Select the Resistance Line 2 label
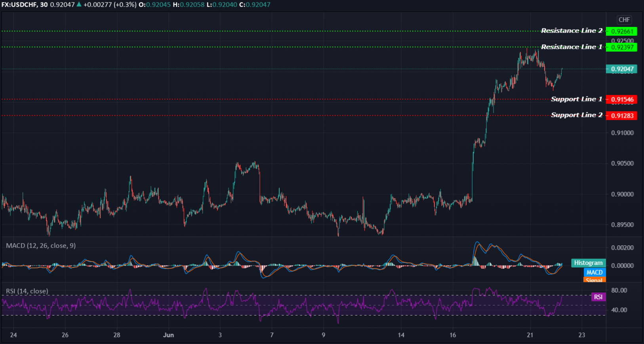644x344 pixels. tap(572, 31)
